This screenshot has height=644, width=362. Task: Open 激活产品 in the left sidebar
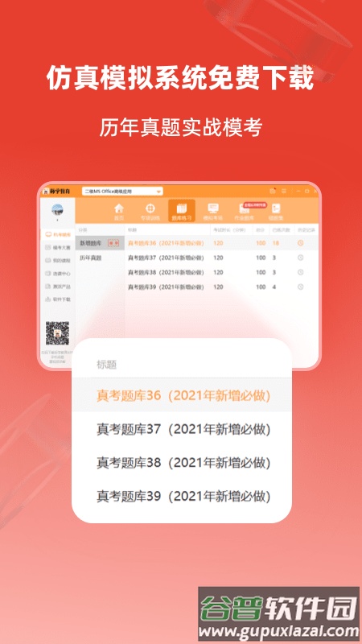[58, 287]
